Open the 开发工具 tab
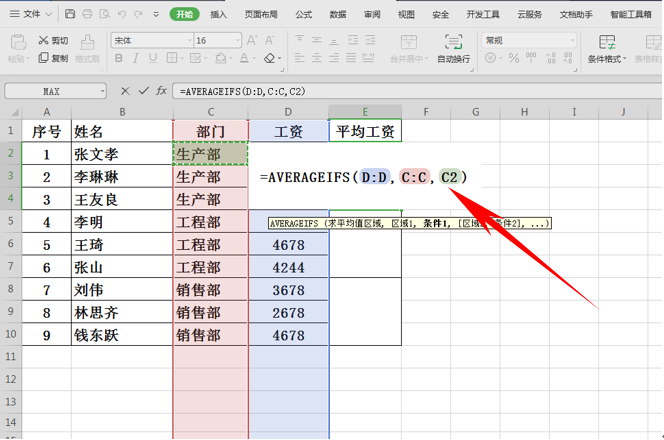Screen dimensions: 664x440 483,14
